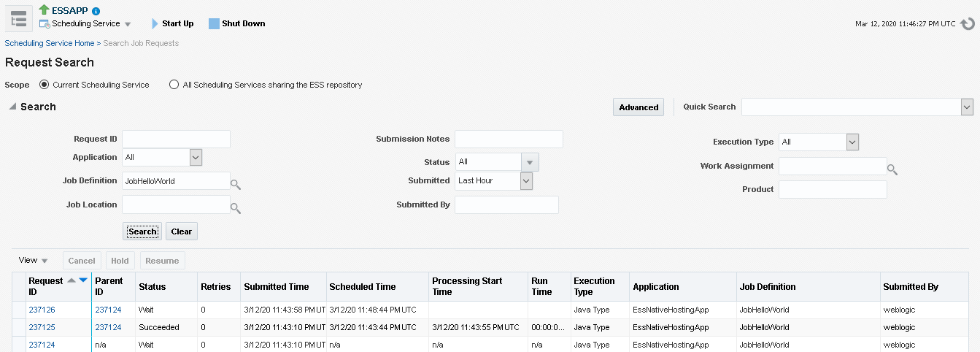Click the Cancel button
This screenshot has width=980, height=352.
pos(82,261)
